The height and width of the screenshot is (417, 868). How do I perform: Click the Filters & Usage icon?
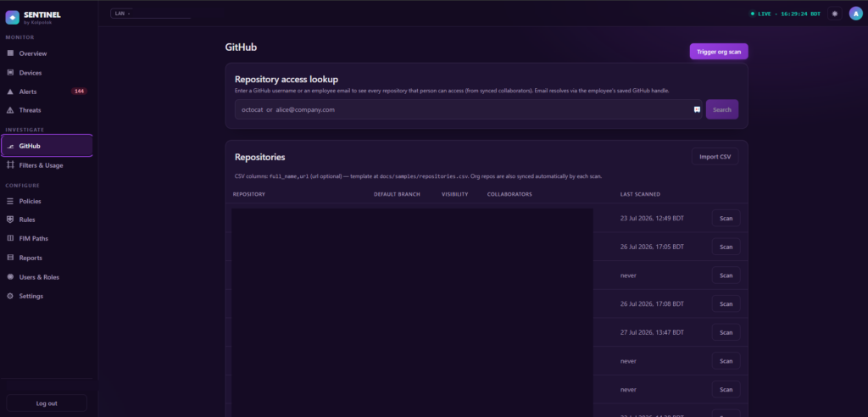point(10,165)
